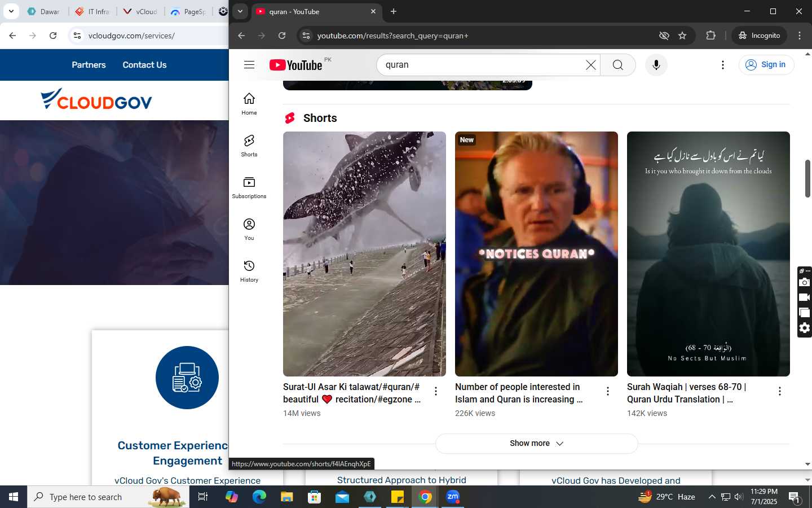
Task: Click the volume speaker tray icon
Action: coord(739,497)
